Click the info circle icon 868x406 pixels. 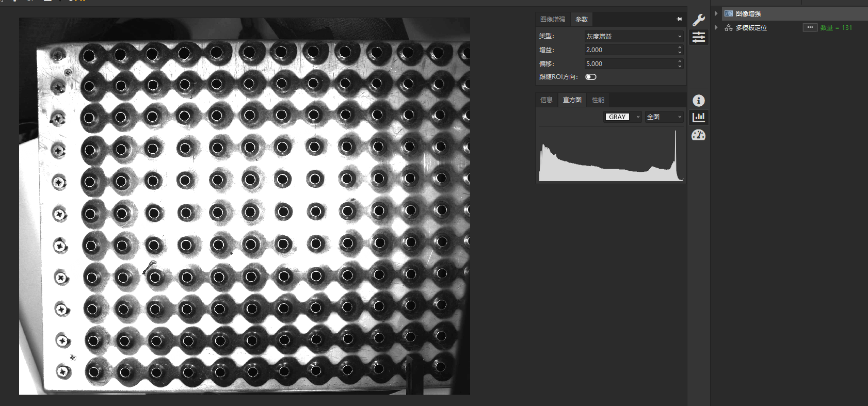(698, 101)
